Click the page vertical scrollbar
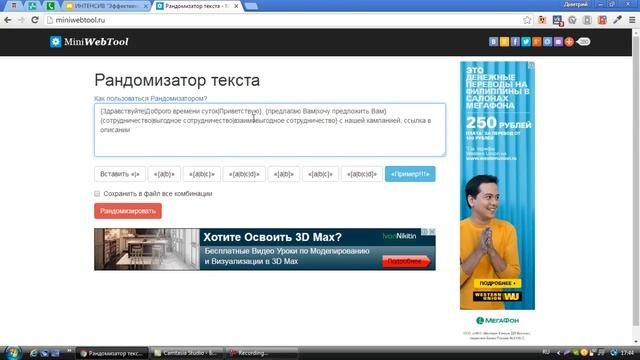This screenshot has width=640, height=360. 636,182
